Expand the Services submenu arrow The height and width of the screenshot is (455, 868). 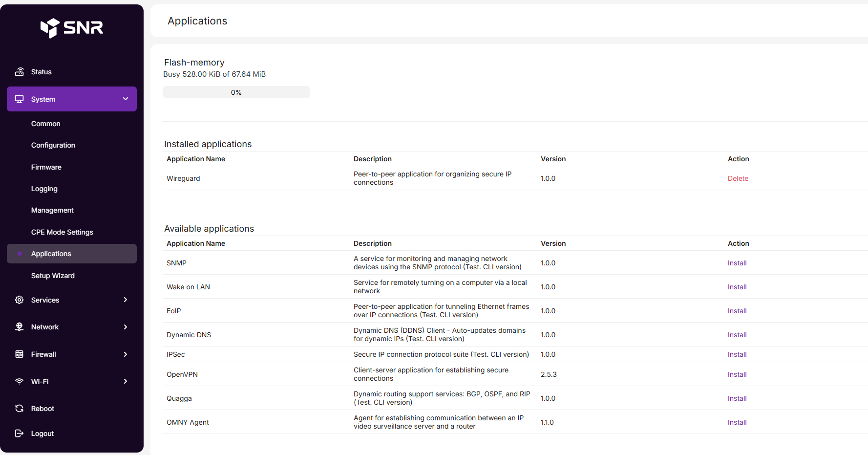click(126, 300)
